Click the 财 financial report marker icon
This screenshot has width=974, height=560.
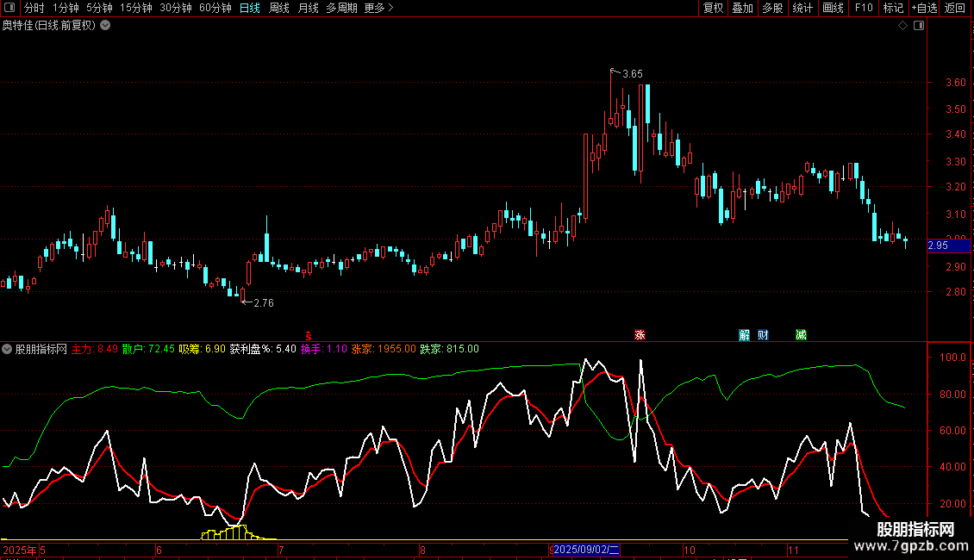point(763,335)
